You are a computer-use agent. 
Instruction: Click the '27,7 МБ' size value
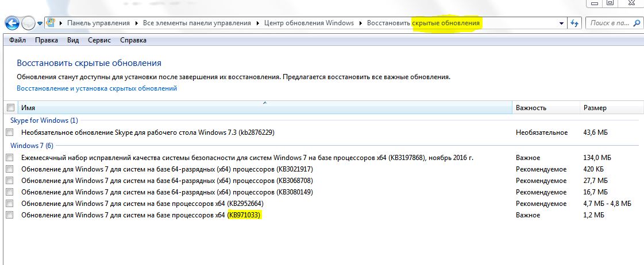596,181
